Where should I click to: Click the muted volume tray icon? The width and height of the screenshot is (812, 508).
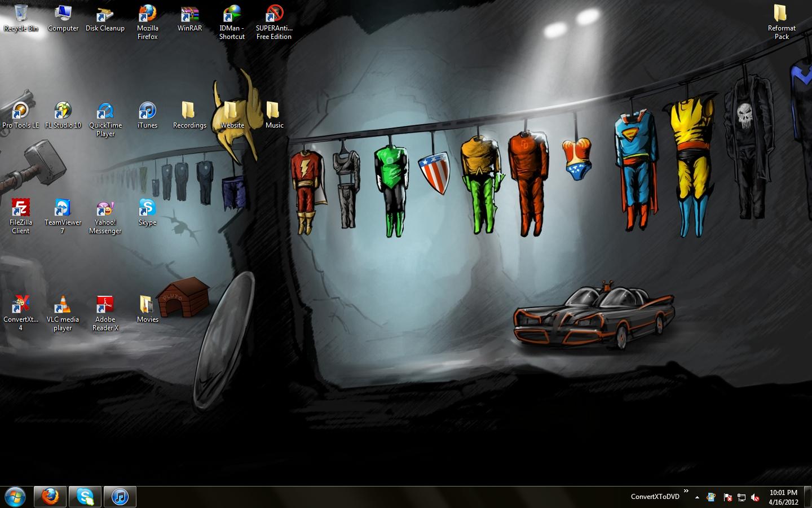pos(755,497)
